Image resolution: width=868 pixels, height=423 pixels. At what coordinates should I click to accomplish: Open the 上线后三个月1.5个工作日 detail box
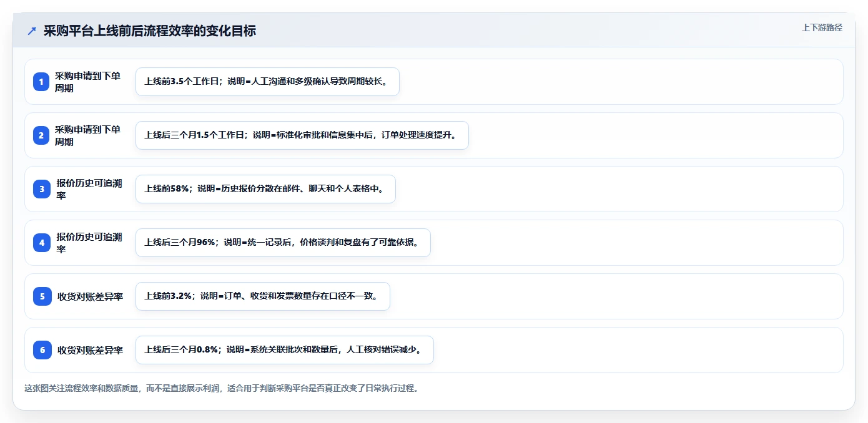coord(302,135)
